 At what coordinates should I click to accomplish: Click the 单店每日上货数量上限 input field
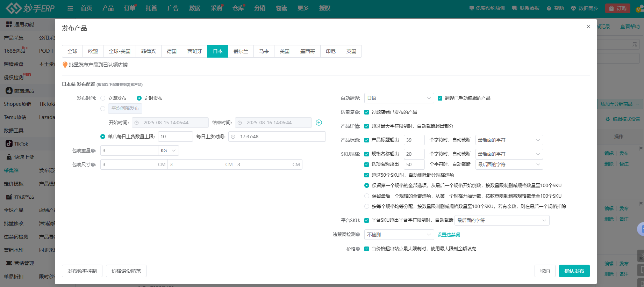[x=175, y=137]
